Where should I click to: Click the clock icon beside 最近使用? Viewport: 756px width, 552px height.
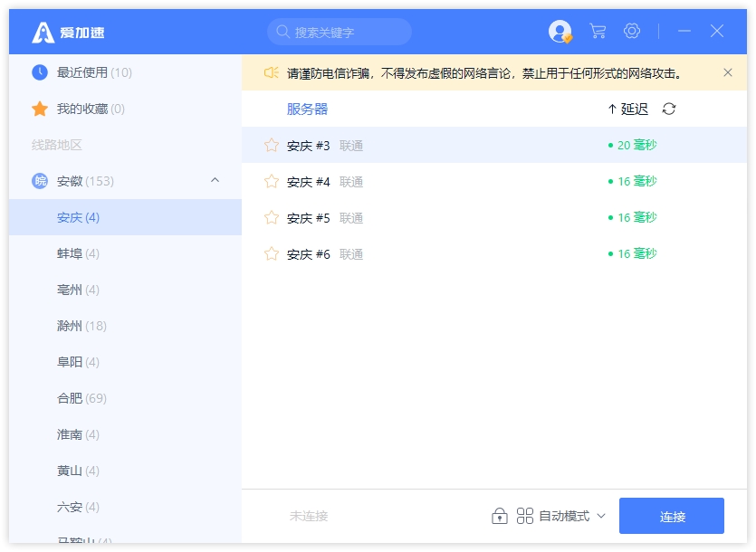[x=40, y=72]
